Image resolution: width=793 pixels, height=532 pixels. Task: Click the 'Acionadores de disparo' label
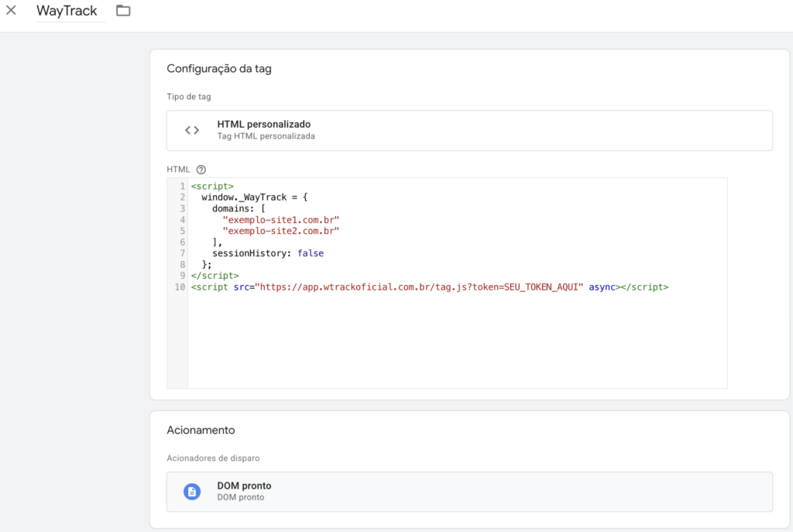tap(213, 458)
